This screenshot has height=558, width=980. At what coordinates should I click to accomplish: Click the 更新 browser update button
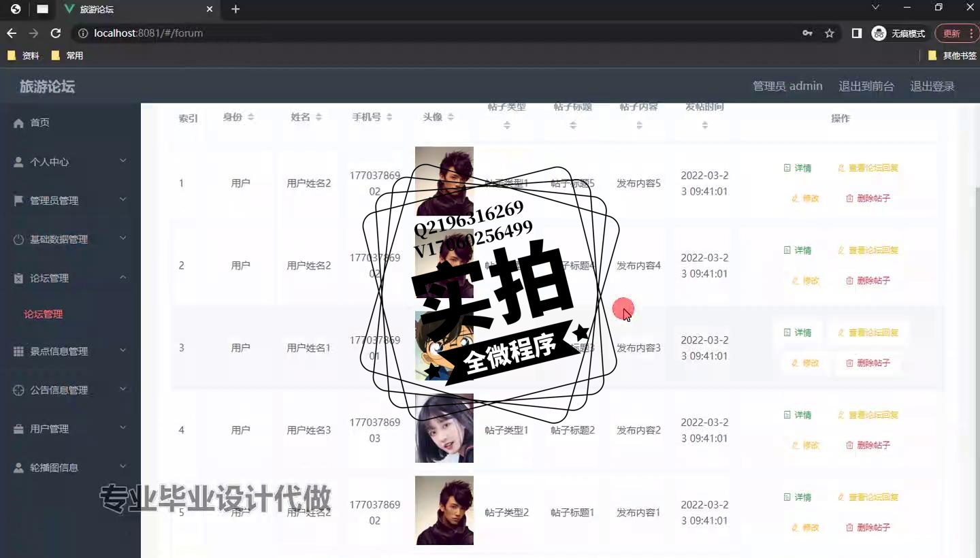point(957,33)
